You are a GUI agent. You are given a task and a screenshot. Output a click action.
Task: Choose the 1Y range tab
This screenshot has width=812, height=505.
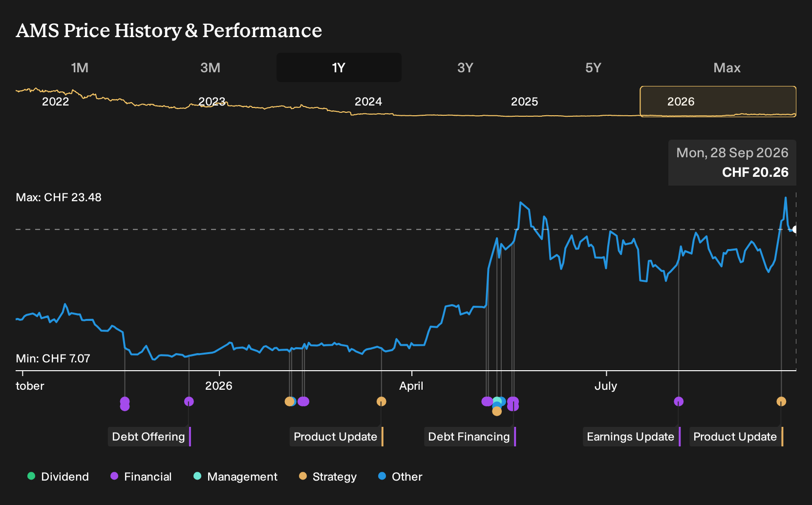coord(339,67)
